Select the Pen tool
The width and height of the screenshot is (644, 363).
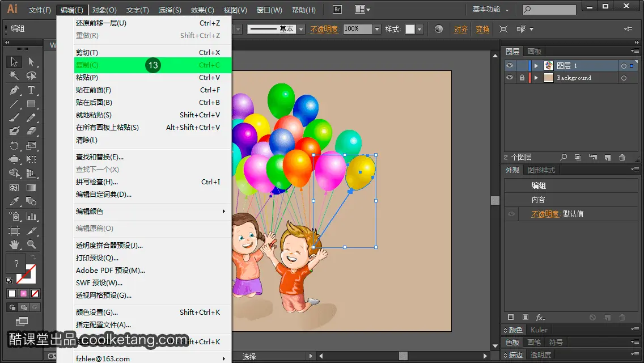[x=14, y=90]
